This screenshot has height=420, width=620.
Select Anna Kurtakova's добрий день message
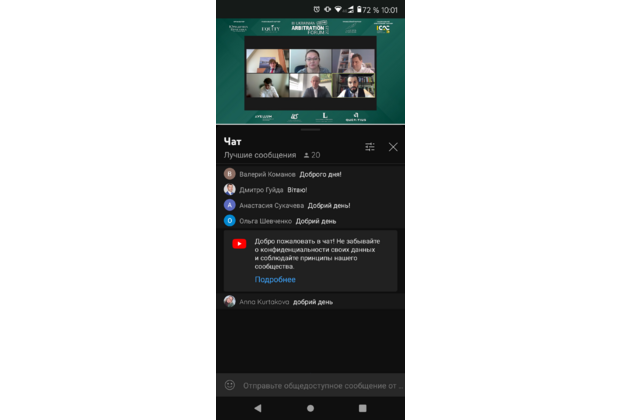[x=312, y=301]
